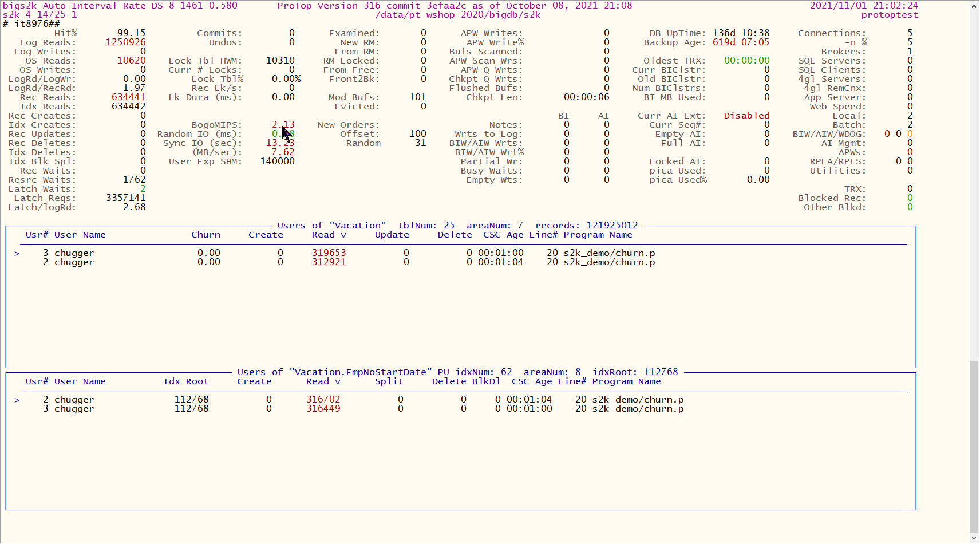Click the scrollbar up arrow
The height and width of the screenshot is (544, 980).
click(974, 6)
